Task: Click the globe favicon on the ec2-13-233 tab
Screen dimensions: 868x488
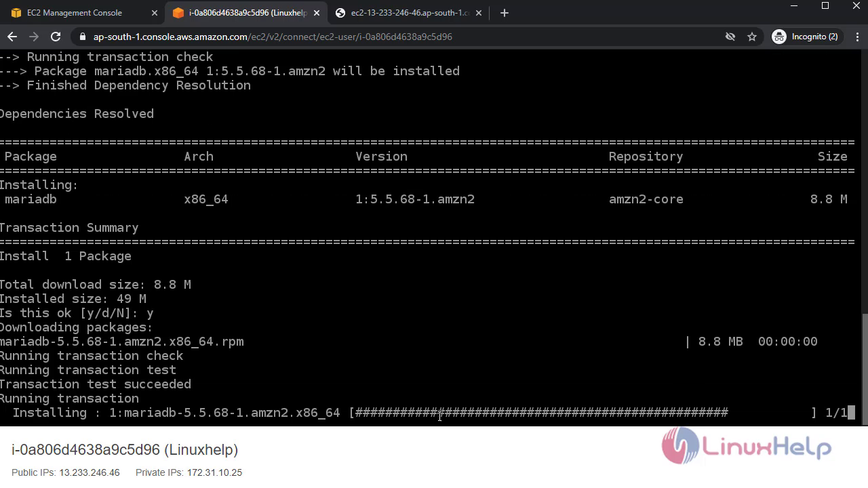Action: (x=340, y=13)
